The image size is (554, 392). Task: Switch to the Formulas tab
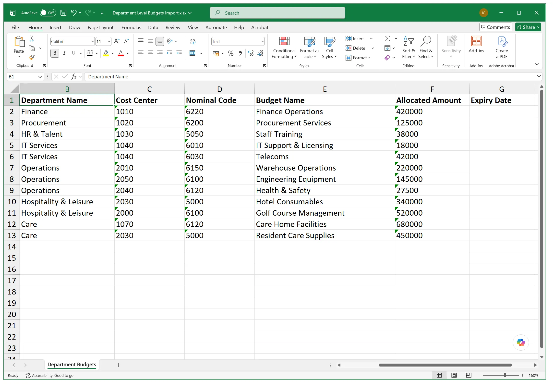[131, 27]
